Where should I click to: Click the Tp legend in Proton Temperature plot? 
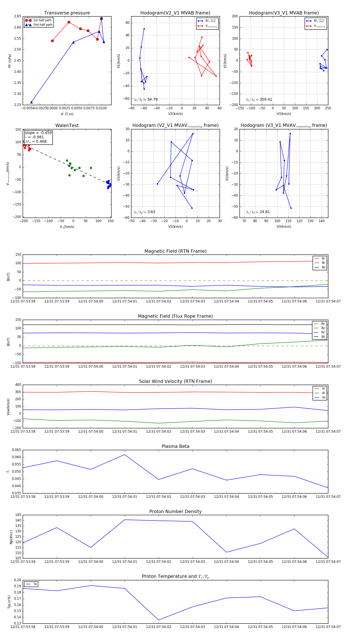click(x=31, y=584)
